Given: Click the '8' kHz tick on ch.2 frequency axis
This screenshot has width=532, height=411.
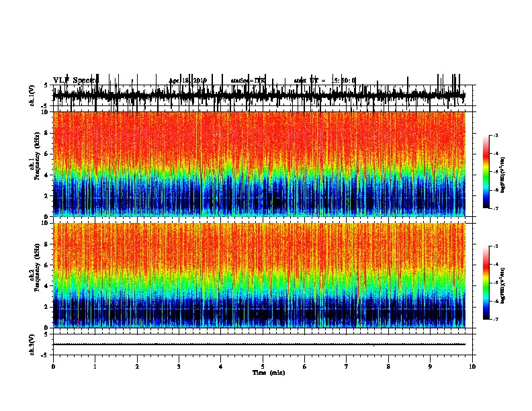Looking at the screenshot, I should [x=46, y=244].
